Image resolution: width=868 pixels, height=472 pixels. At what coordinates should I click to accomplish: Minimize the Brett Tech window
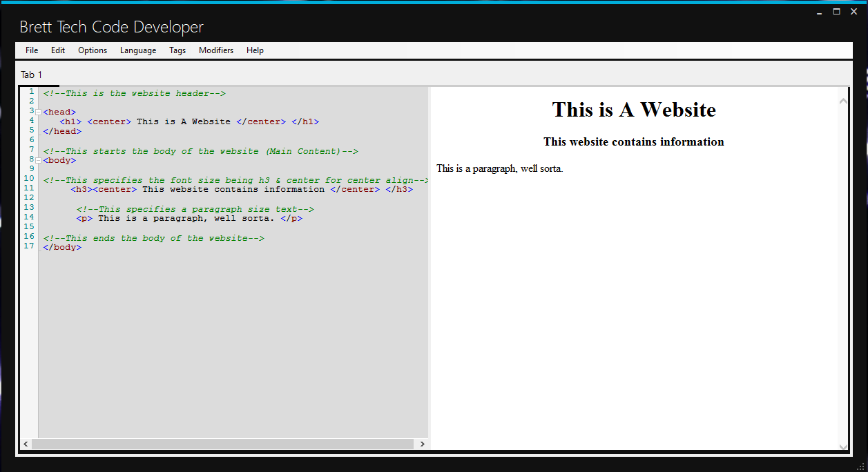tap(820, 12)
